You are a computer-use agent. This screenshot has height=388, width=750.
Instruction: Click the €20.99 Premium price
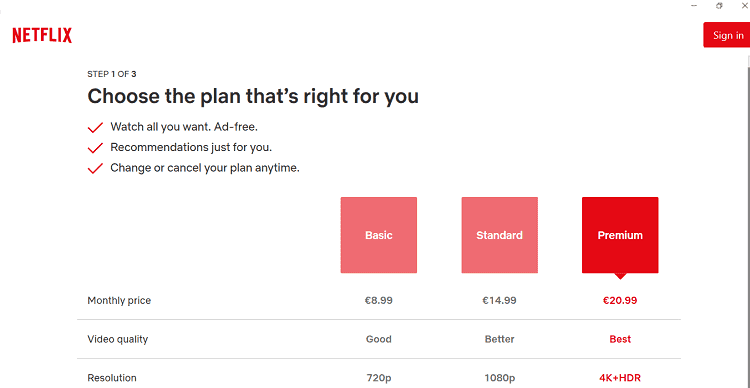point(620,300)
